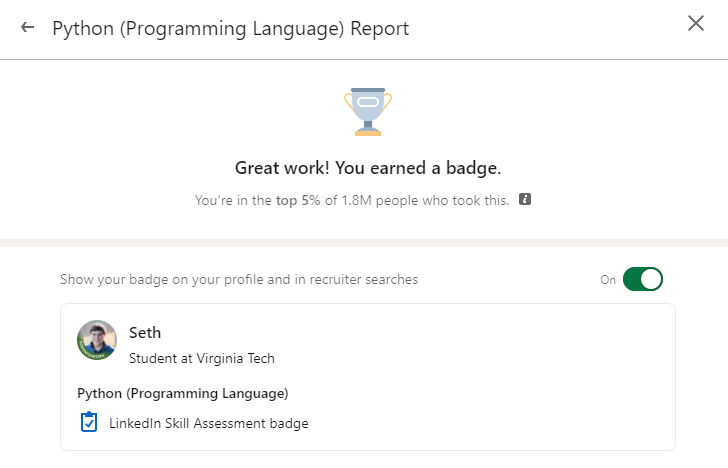The image size is (728, 468).
Task: Select the name Seth on the card
Action: tap(145, 333)
